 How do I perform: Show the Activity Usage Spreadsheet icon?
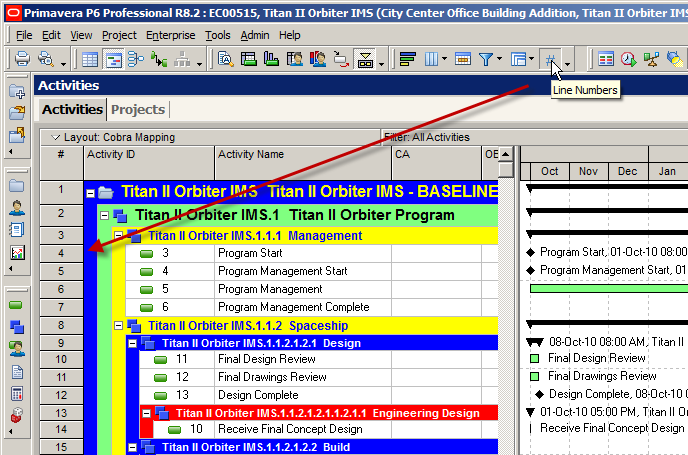248,59
